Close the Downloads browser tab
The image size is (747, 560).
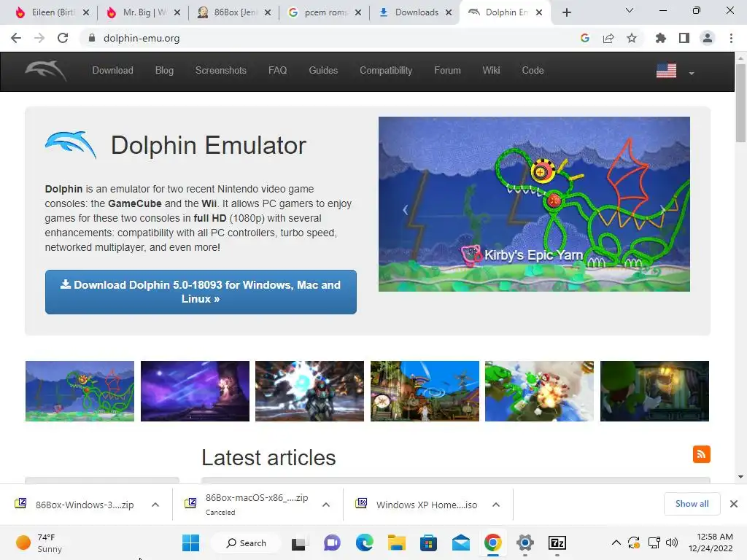(x=449, y=12)
